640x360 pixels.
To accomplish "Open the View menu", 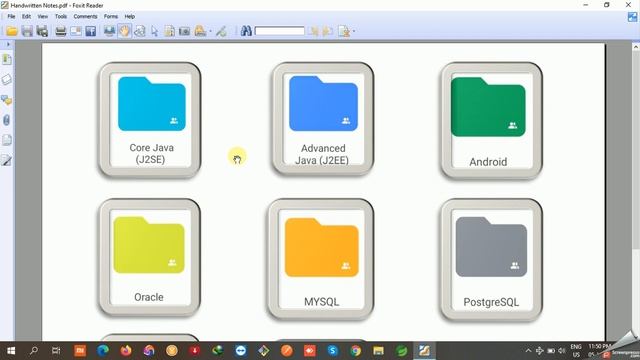I will pyautogui.click(x=42, y=16).
